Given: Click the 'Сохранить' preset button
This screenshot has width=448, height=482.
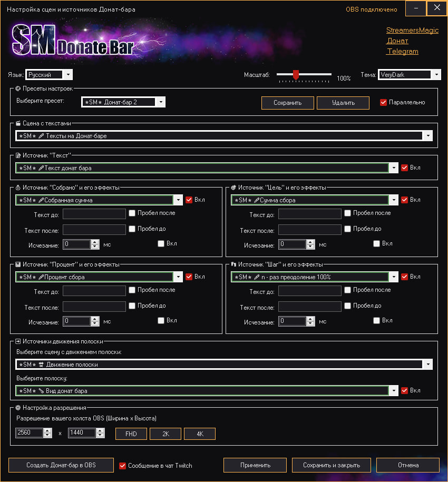Looking at the screenshot, I should 287,103.
